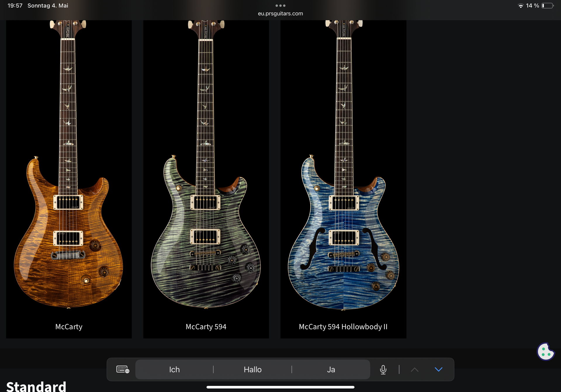
Task: Open the McCarty 594 Hollowbody II image
Action: pyautogui.click(x=343, y=165)
